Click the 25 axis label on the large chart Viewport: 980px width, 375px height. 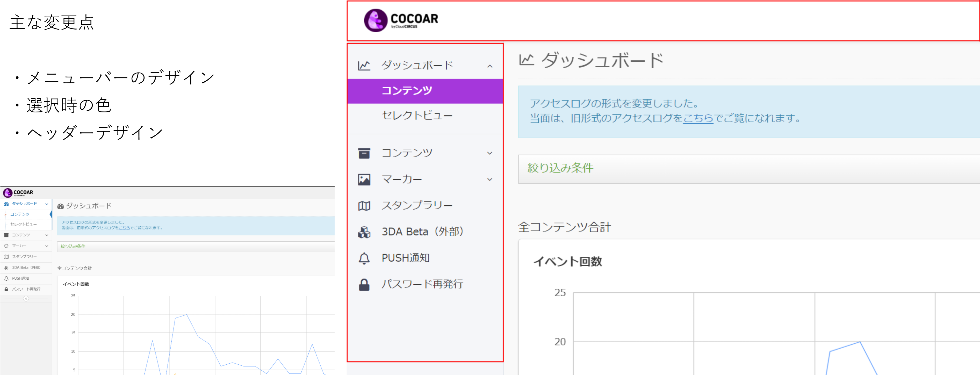click(x=560, y=293)
